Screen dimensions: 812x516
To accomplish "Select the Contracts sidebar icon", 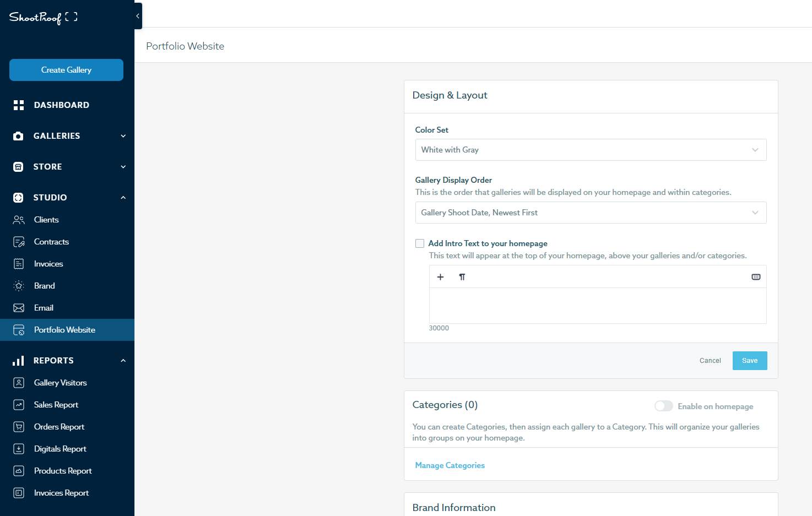I will pos(19,241).
